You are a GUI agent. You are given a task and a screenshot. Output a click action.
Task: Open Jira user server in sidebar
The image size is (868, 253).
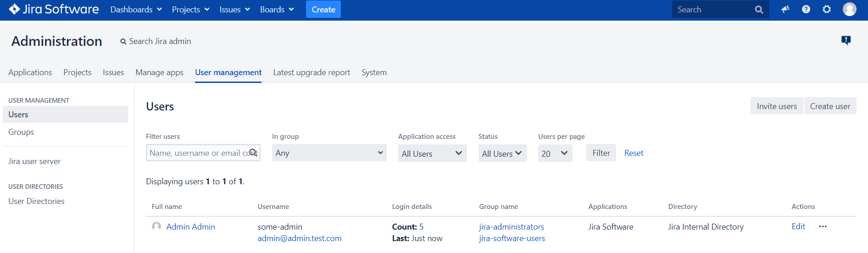pos(34,161)
